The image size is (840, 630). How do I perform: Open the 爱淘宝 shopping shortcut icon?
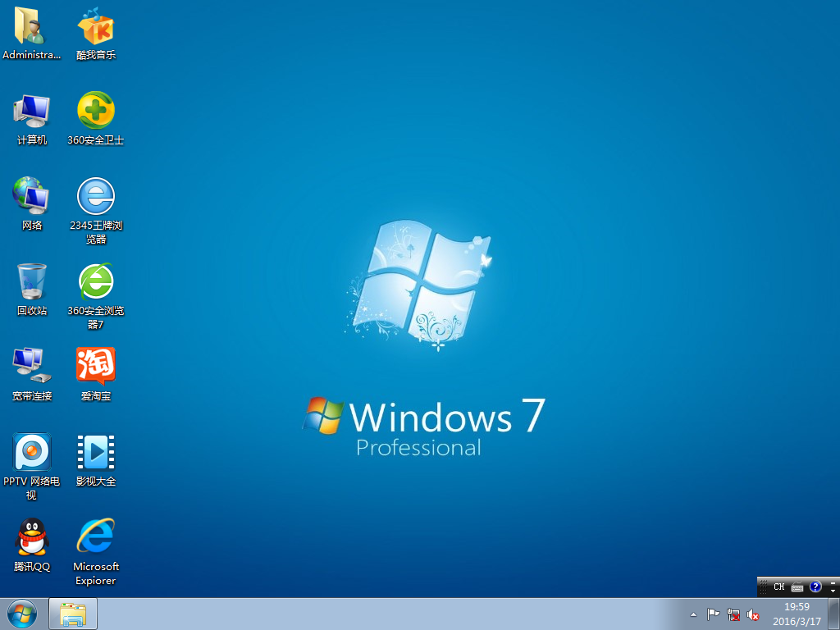point(96,374)
